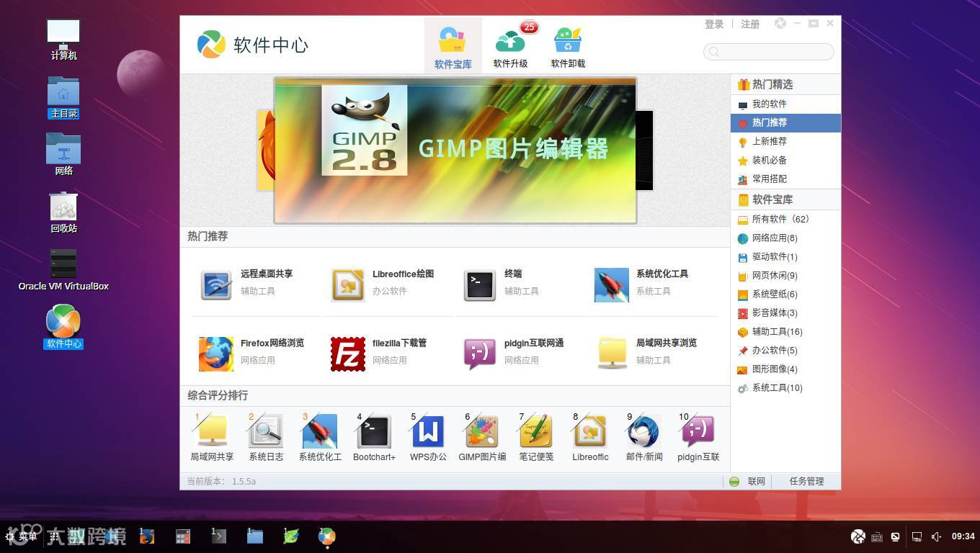Select rank 2 系统日志 in ranking
Image resolution: width=980 pixels, height=553 pixels.
coord(266,437)
